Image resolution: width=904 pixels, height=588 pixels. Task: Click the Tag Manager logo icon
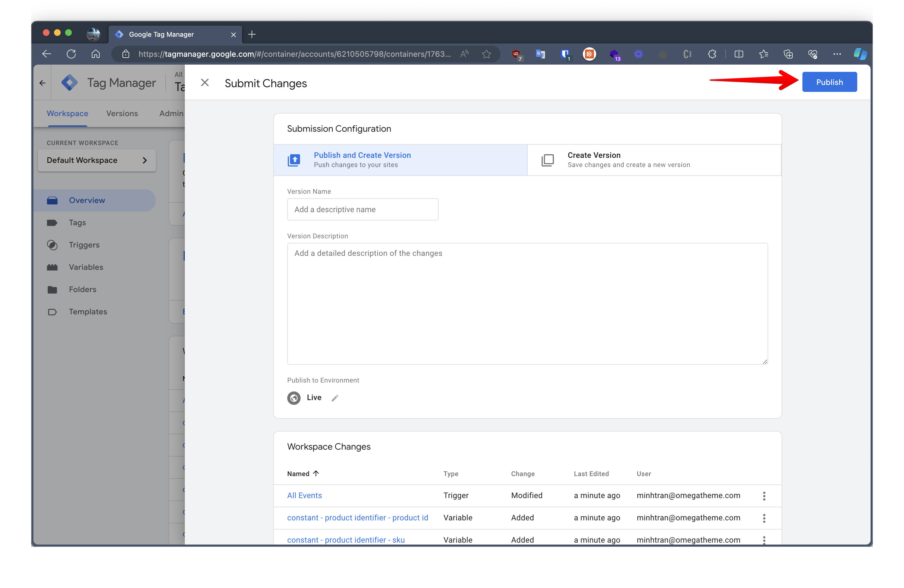pos(70,82)
